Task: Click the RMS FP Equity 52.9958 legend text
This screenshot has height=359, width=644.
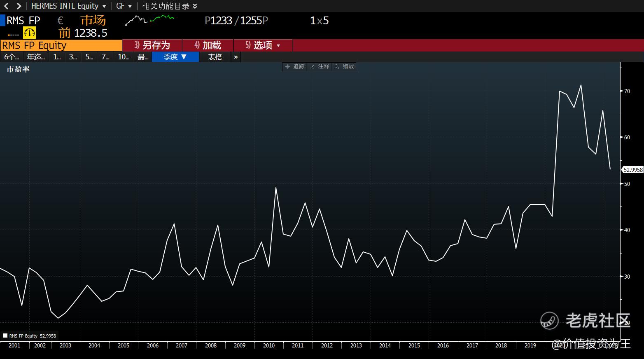Action: coord(33,336)
